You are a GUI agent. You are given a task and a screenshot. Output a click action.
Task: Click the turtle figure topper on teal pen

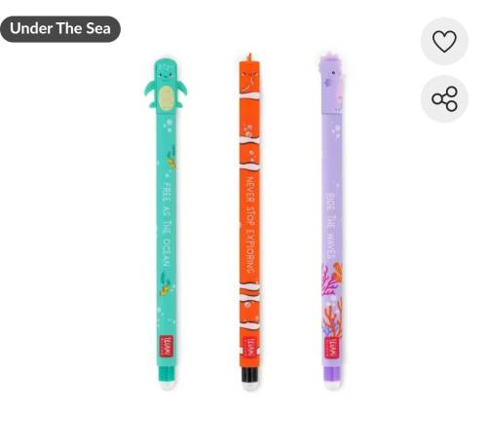pos(166,84)
